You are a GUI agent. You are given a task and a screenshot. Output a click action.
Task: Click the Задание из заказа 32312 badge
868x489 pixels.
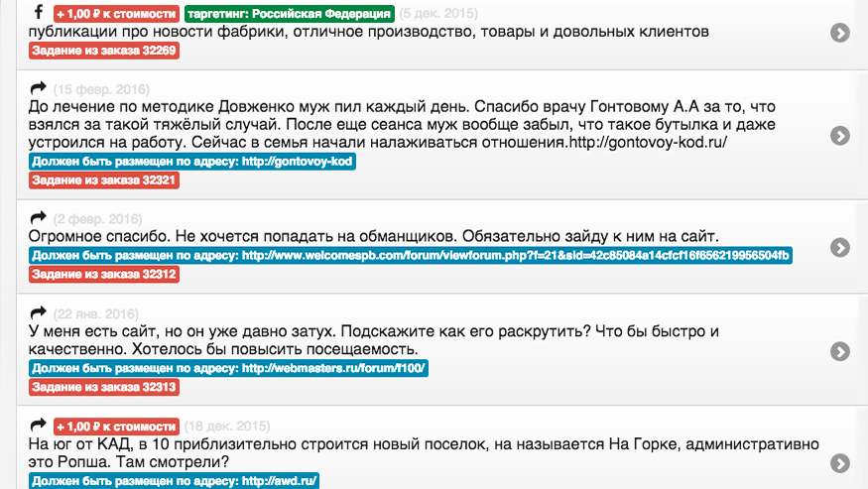[104, 274]
